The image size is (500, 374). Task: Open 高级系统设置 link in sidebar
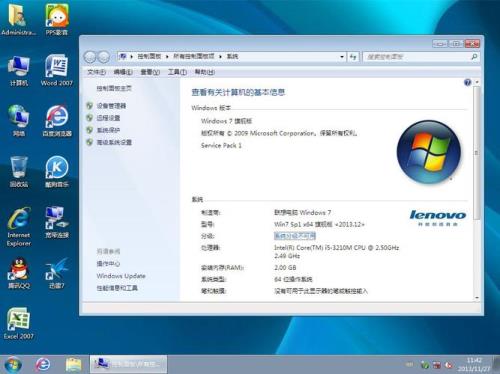click(114, 143)
